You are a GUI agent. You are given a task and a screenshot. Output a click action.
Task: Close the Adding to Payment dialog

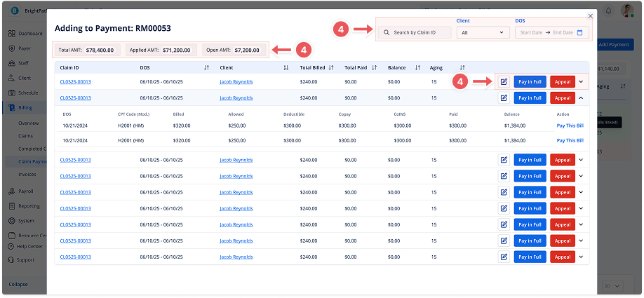click(590, 15)
